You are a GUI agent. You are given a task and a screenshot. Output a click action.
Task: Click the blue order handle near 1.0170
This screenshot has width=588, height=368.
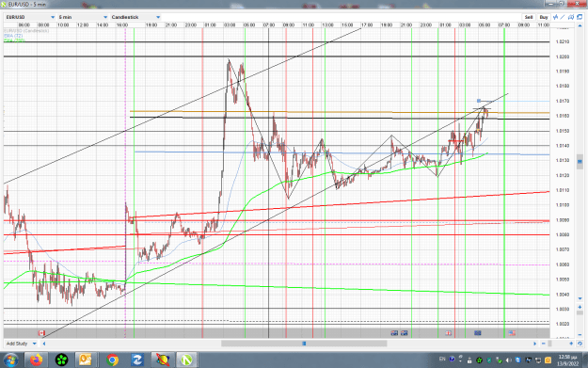pyautogui.click(x=479, y=101)
